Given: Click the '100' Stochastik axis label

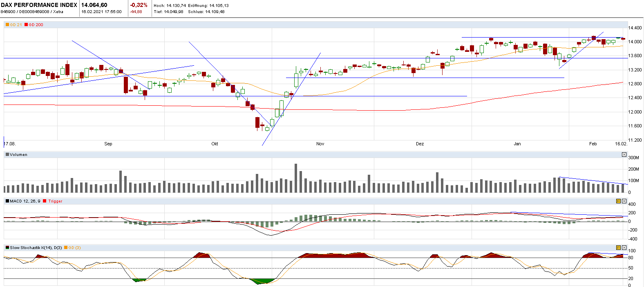Looking at the screenshot, I should point(632,251).
